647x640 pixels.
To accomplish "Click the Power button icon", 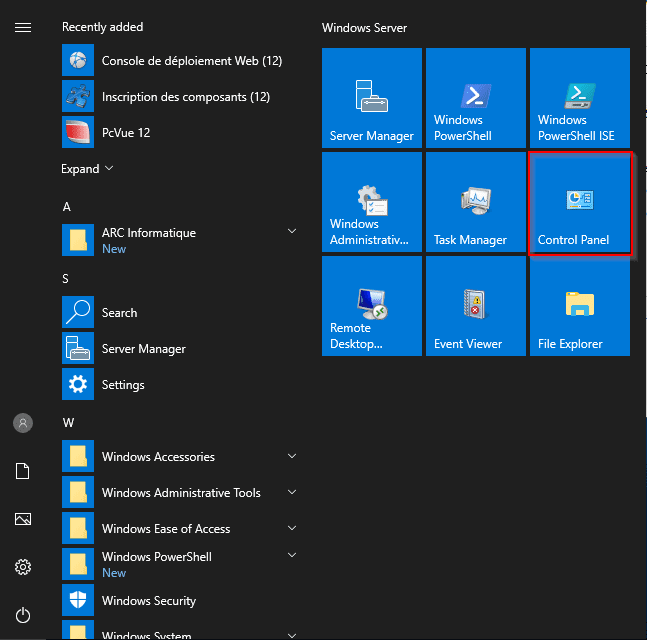I will (23, 615).
